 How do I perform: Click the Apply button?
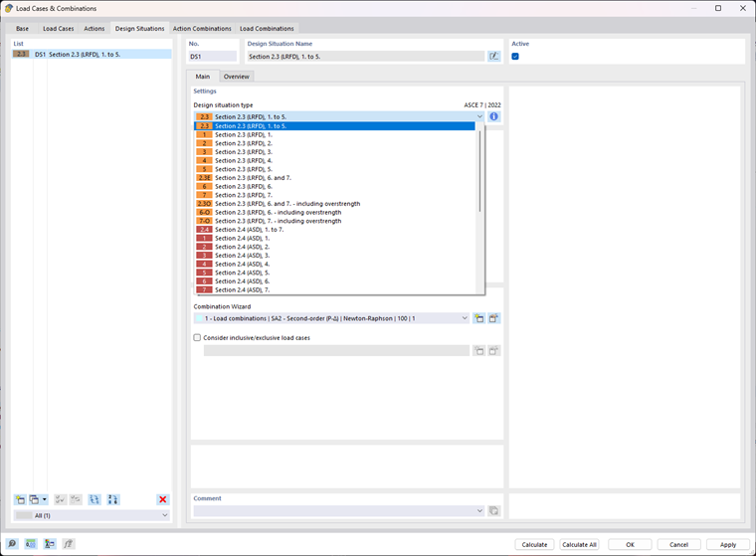pyautogui.click(x=728, y=544)
